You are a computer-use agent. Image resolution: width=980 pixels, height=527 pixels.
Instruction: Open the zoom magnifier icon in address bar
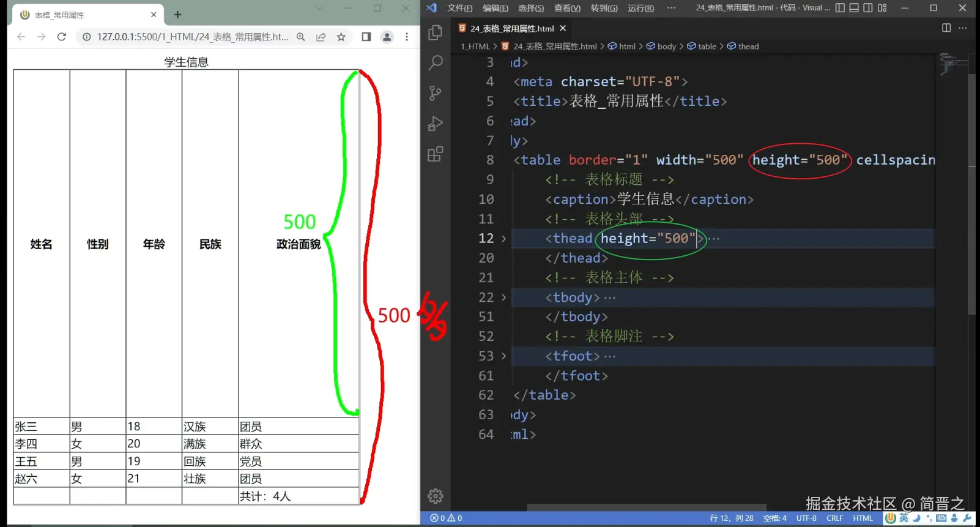click(301, 37)
